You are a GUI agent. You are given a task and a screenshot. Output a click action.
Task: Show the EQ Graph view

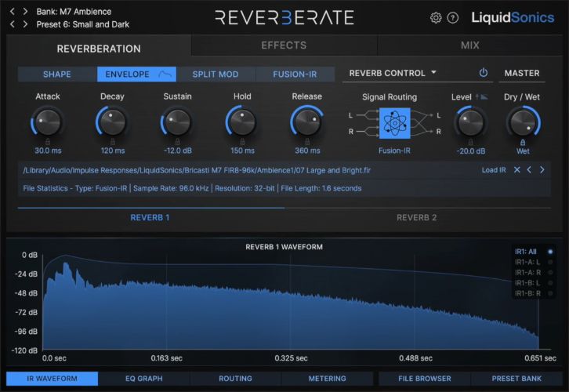click(x=144, y=379)
